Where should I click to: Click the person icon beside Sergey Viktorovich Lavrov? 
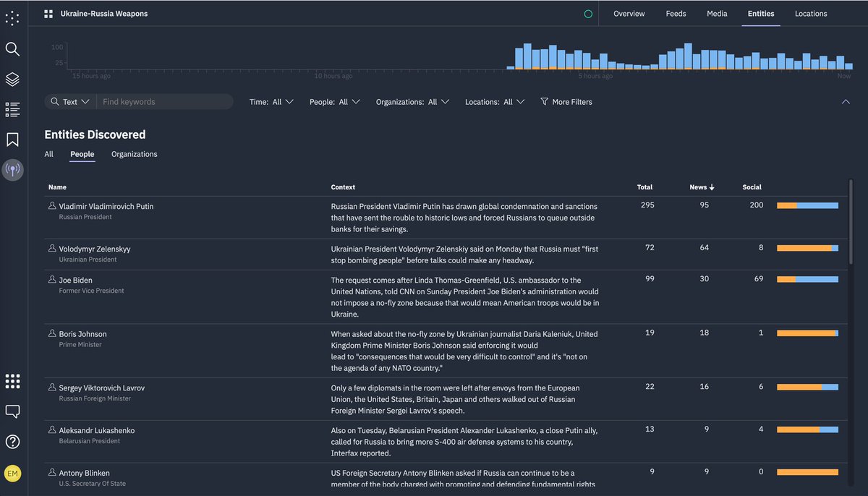[52, 388]
